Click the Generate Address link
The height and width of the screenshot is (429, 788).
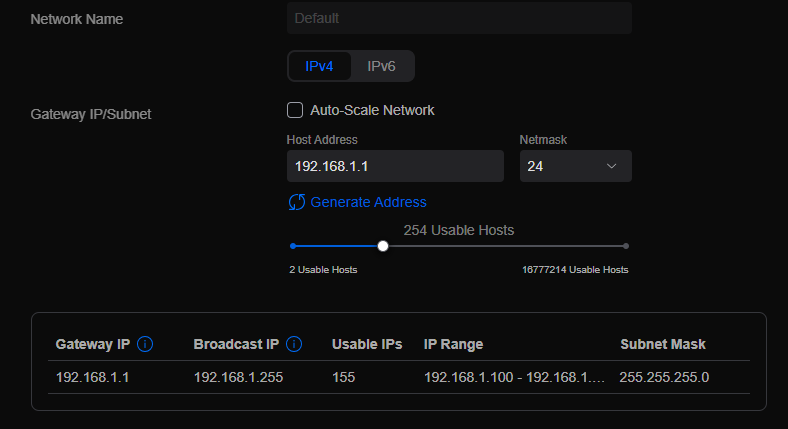tap(368, 202)
